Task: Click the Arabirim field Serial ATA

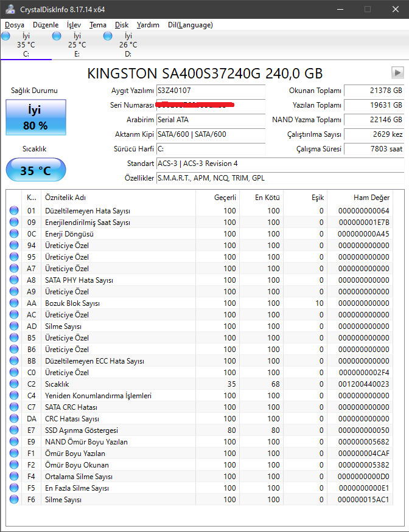Action: tap(211, 120)
